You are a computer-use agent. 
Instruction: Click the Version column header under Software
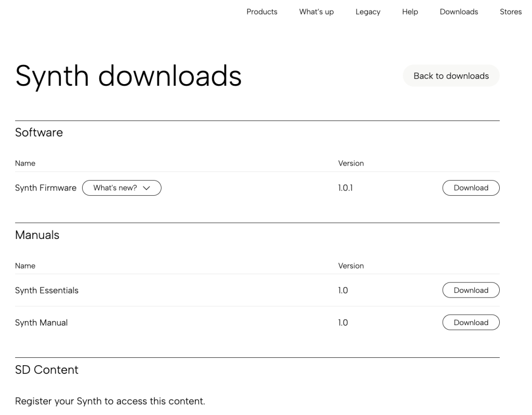point(351,163)
